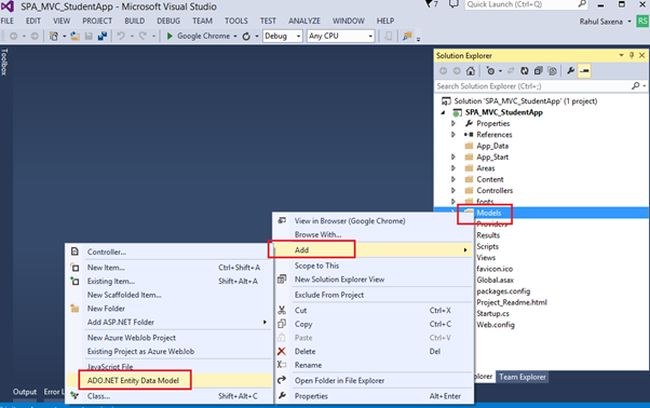Open the ANALYZE menu
This screenshot has width=650, height=408.
304,21
